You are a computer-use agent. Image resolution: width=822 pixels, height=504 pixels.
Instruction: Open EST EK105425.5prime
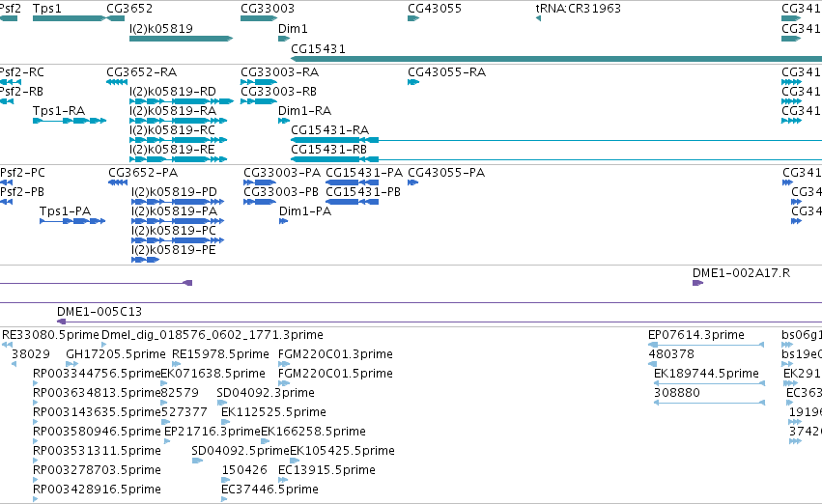(295, 462)
